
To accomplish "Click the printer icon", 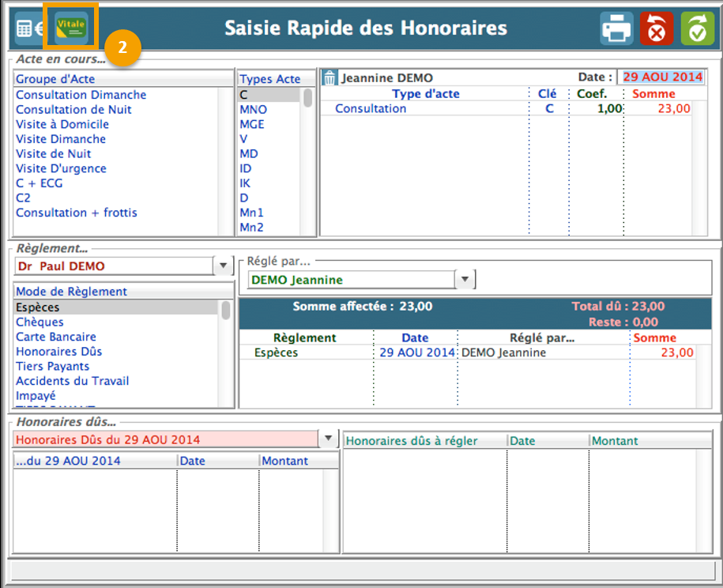I will [x=616, y=29].
